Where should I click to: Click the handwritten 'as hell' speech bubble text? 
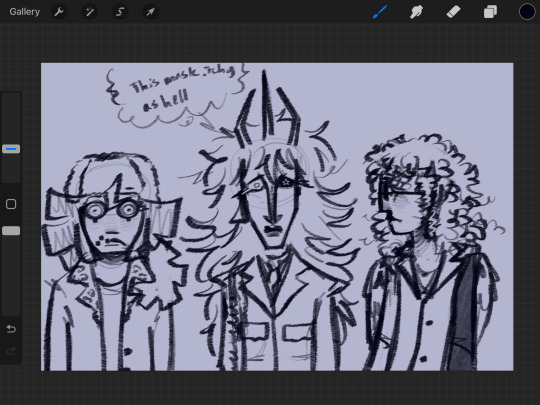[166, 101]
